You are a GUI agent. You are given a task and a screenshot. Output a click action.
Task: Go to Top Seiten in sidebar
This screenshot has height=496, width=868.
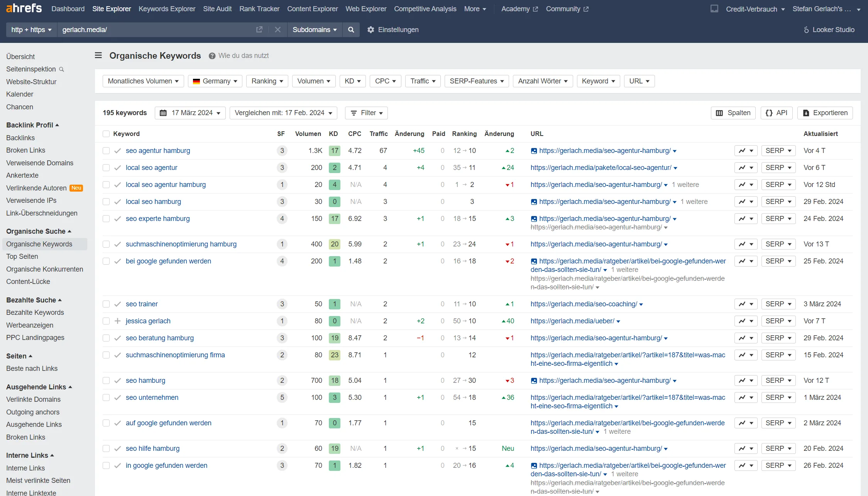coord(22,256)
